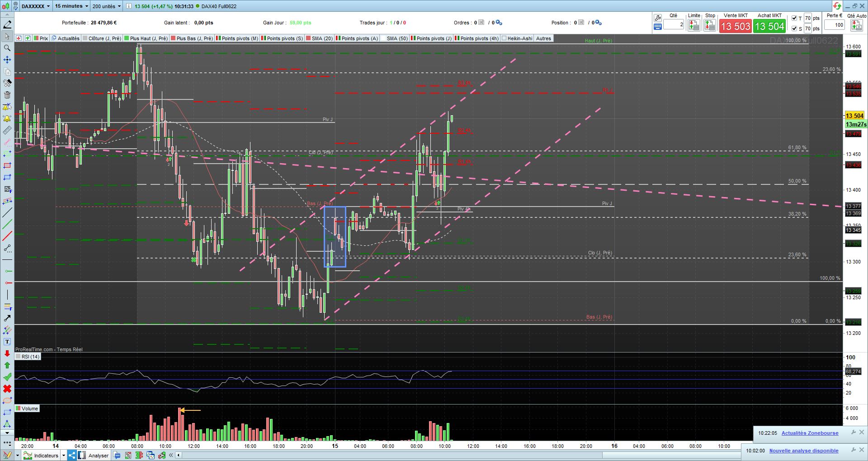
Task: Enable the Heikin-Ashi checkbox
Action: [x=504, y=38]
